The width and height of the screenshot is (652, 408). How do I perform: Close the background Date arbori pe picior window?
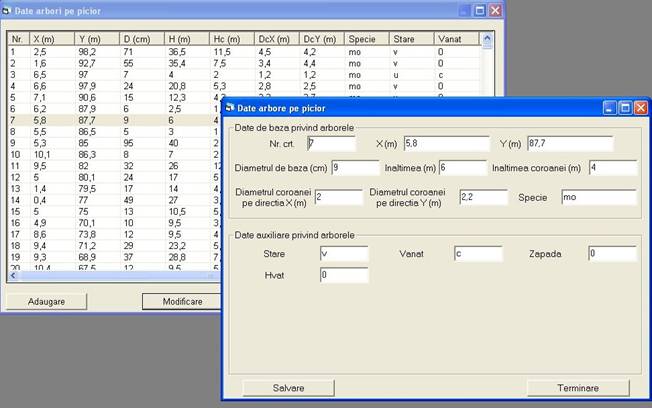coord(495,10)
